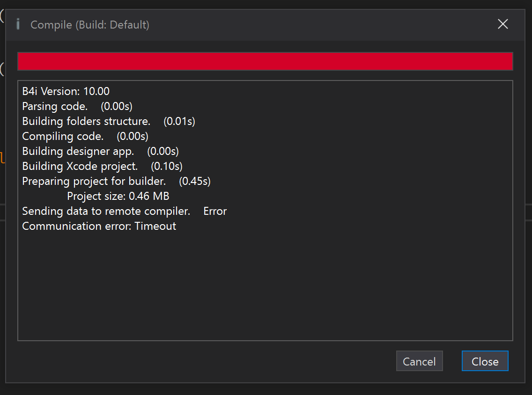The image size is (532, 395).
Task: Click the info icon in the title bar
Action: click(x=18, y=24)
